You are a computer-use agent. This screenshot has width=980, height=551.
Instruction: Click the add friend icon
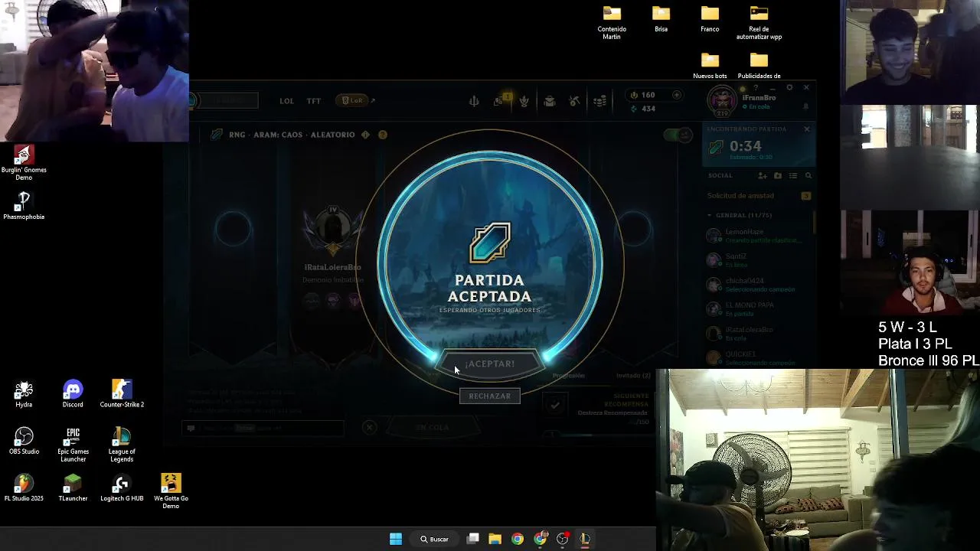pyautogui.click(x=763, y=176)
